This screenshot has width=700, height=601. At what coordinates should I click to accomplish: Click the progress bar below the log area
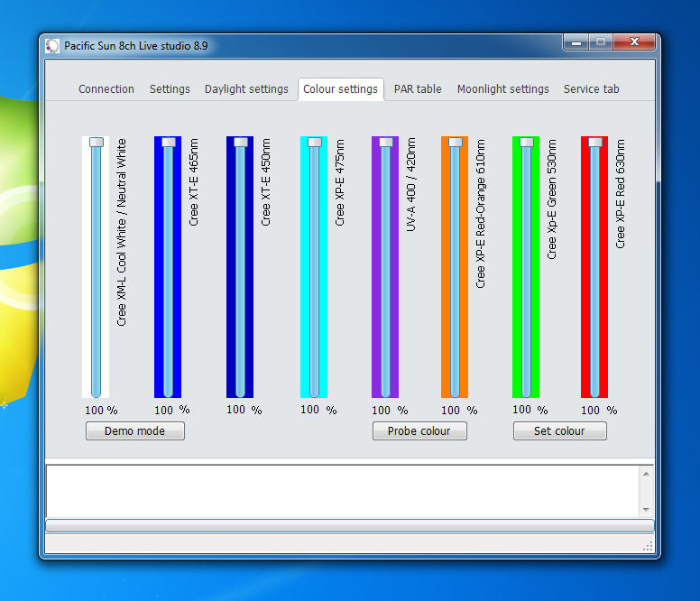pos(350,525)
